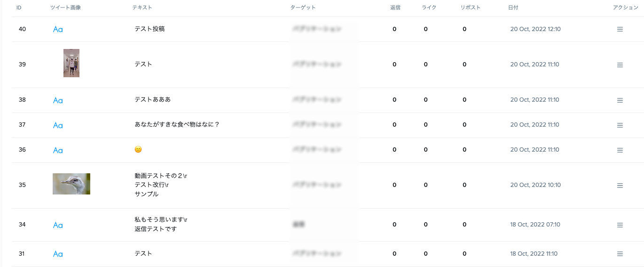Open the action menu for row 40

tap(620, 29)
